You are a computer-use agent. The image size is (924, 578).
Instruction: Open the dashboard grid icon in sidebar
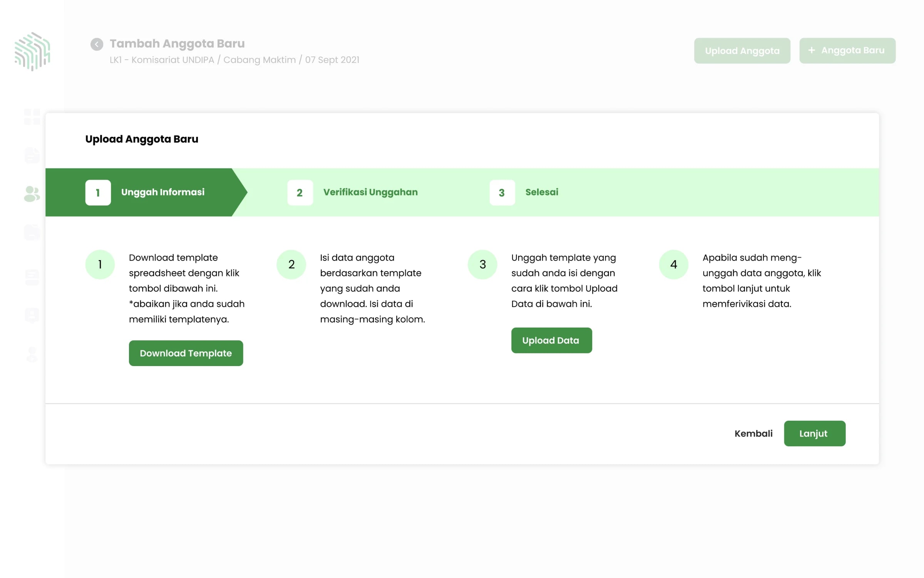32,117
